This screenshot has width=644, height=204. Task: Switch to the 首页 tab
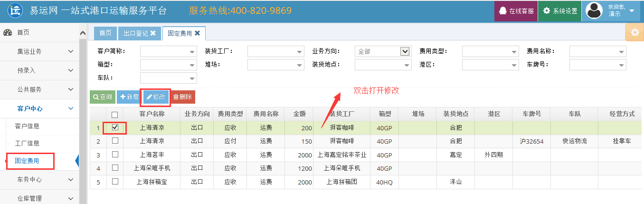105,33
